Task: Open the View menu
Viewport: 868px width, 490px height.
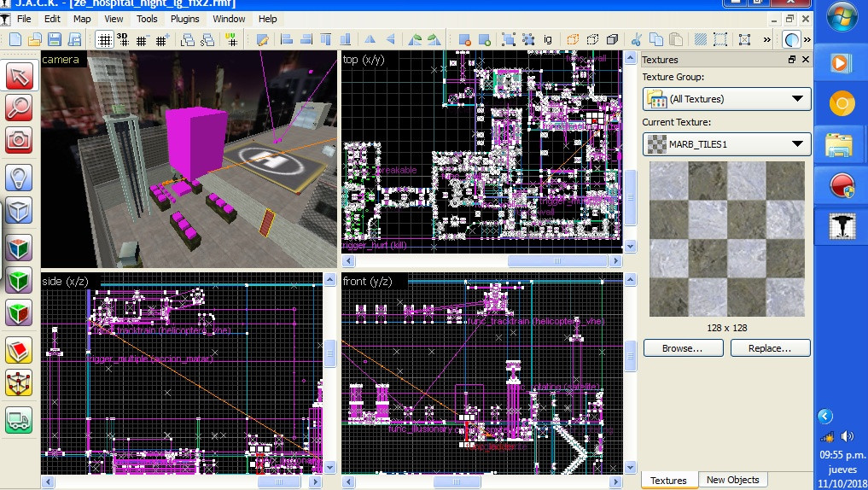Action: point(114,19)
